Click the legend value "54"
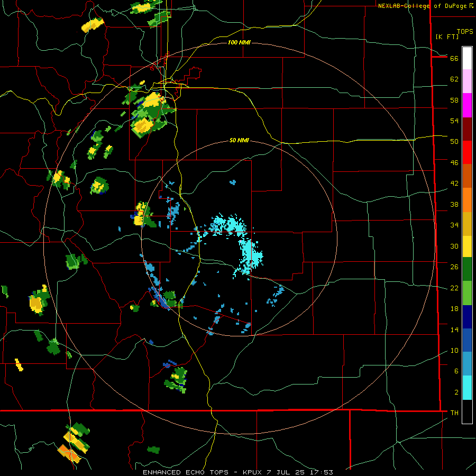This screenshot has width=476, height=476. coord(454,121)
